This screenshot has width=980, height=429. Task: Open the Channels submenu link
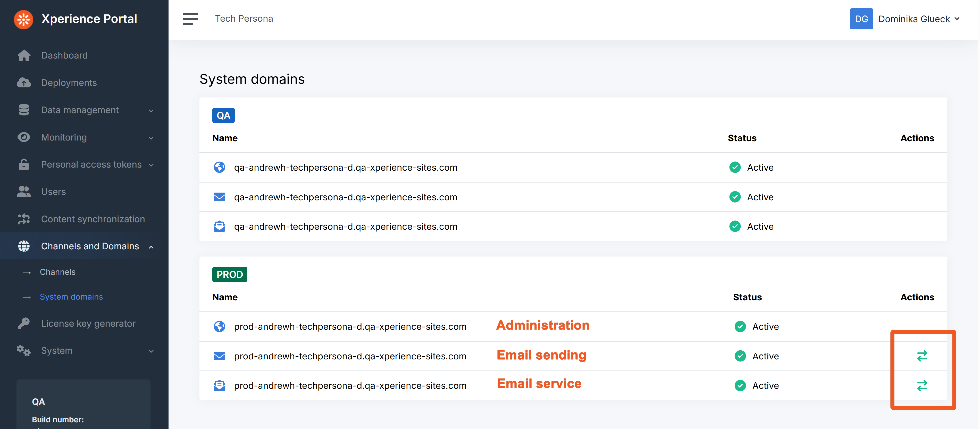[x=57, y=272]
